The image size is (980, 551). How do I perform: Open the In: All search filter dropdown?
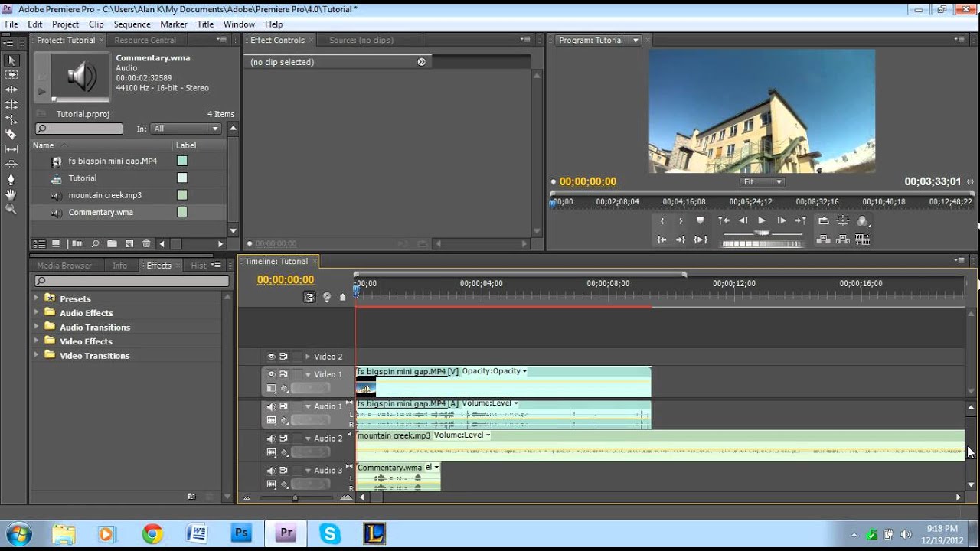186,129
